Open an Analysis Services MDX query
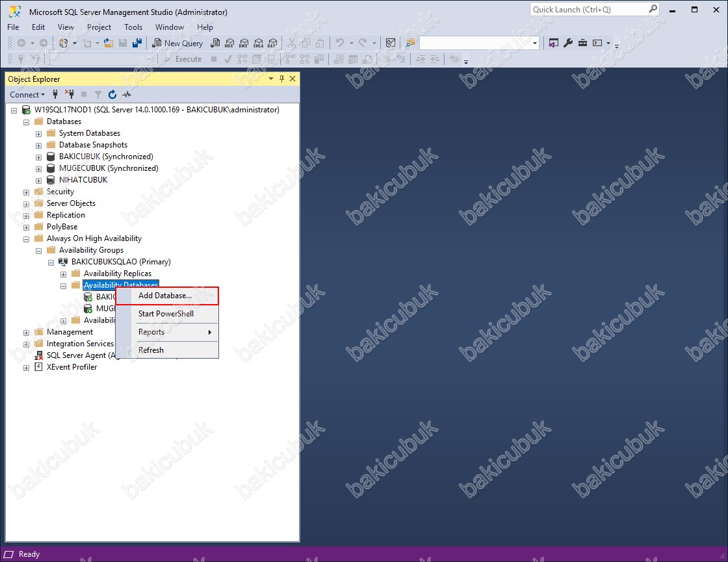 (229, 43)
